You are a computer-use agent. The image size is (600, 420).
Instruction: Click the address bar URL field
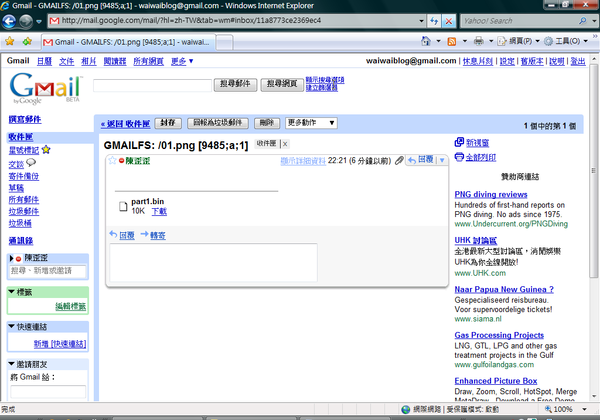pos(233,21)
